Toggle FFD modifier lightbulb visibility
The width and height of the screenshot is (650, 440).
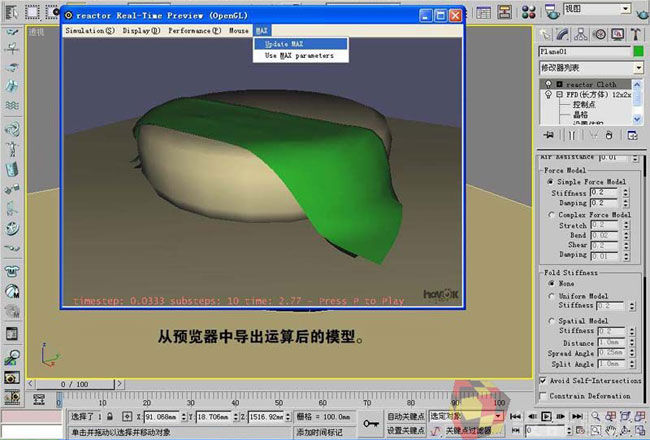[x=548, y=95]
